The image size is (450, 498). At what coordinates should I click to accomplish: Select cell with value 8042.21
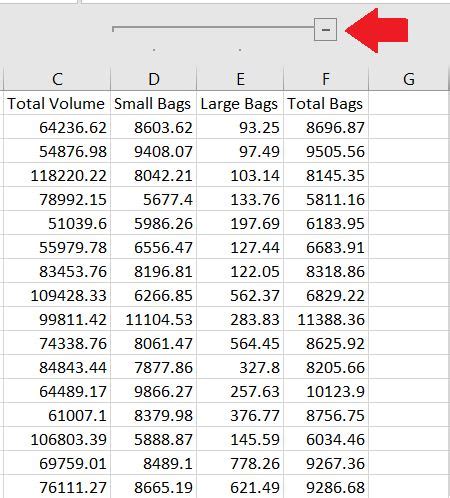154,175
